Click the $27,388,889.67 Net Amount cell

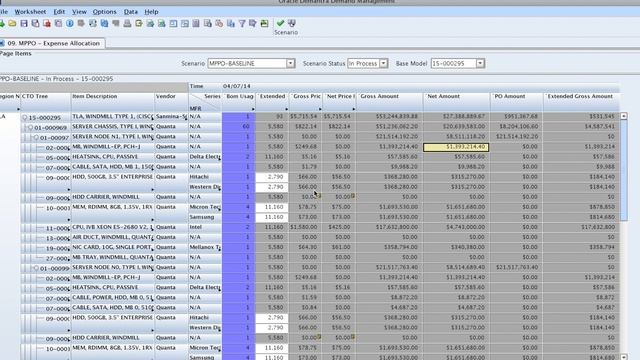(457, 116)
